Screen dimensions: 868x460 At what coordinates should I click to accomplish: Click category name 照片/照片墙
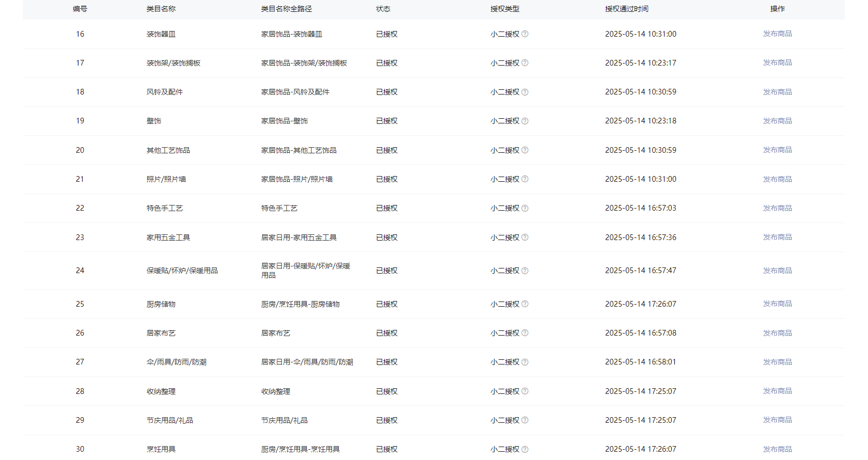[x=166, y=179]
